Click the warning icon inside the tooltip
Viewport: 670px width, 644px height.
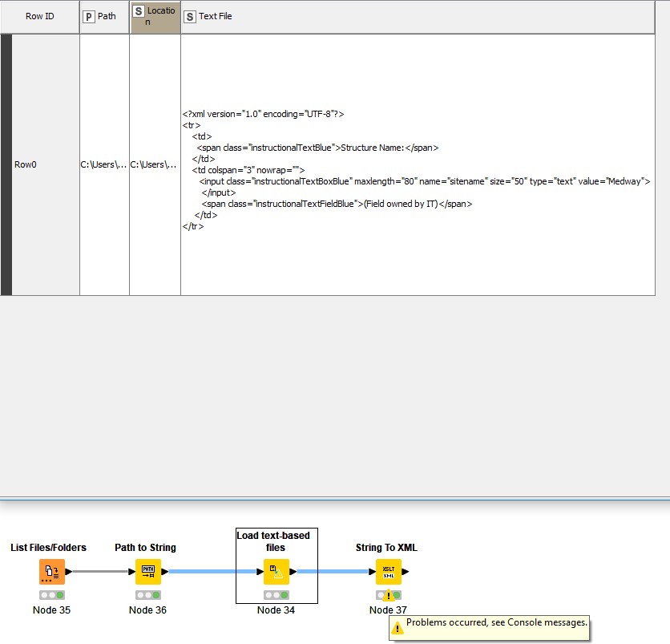coord(395,628)
